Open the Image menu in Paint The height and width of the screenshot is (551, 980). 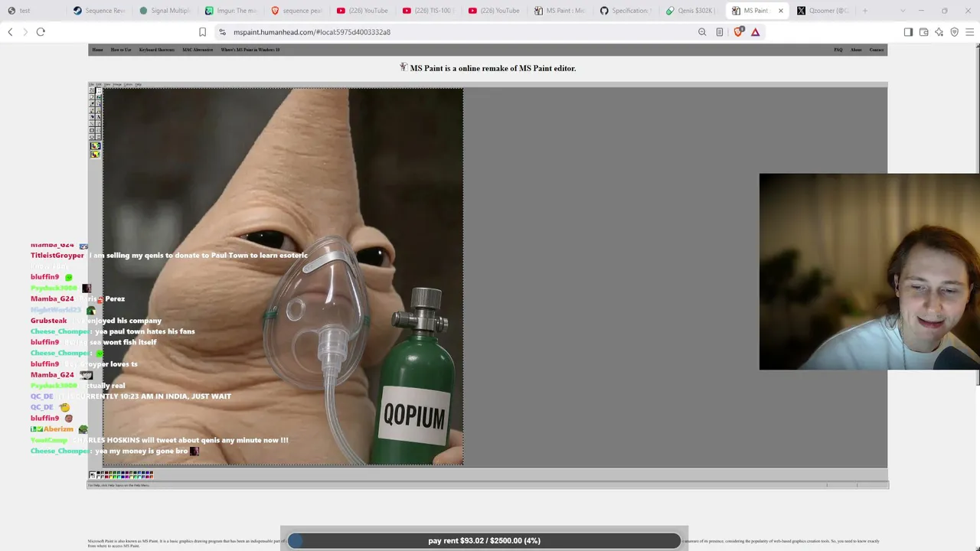[x=117, y=84]
